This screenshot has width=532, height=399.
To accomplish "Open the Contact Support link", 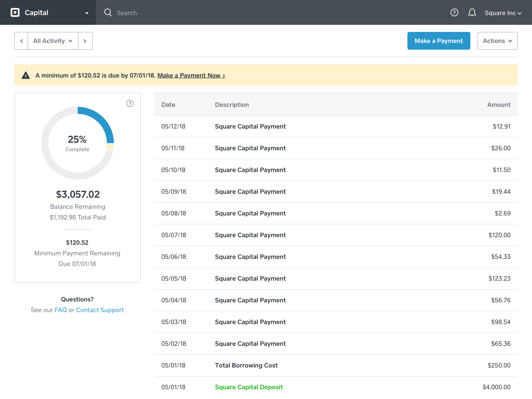I will coord(100,310).
